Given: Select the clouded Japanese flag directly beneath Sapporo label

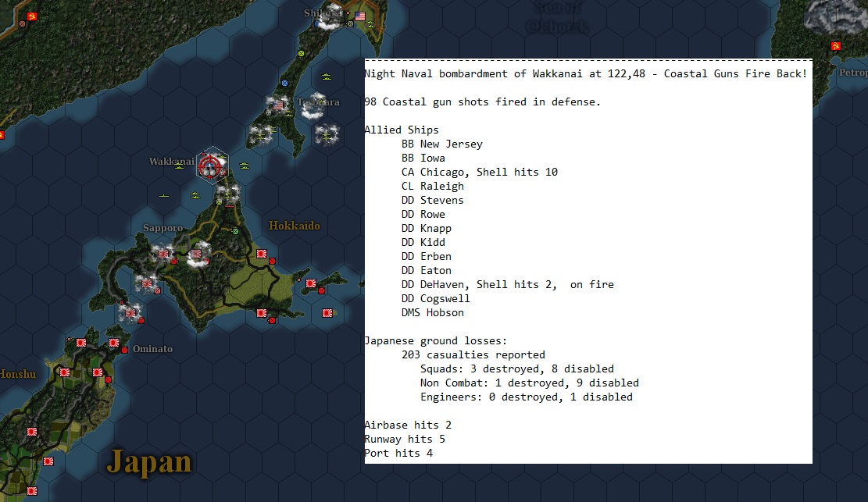Looking at the screenshot, I should point(163,254).
